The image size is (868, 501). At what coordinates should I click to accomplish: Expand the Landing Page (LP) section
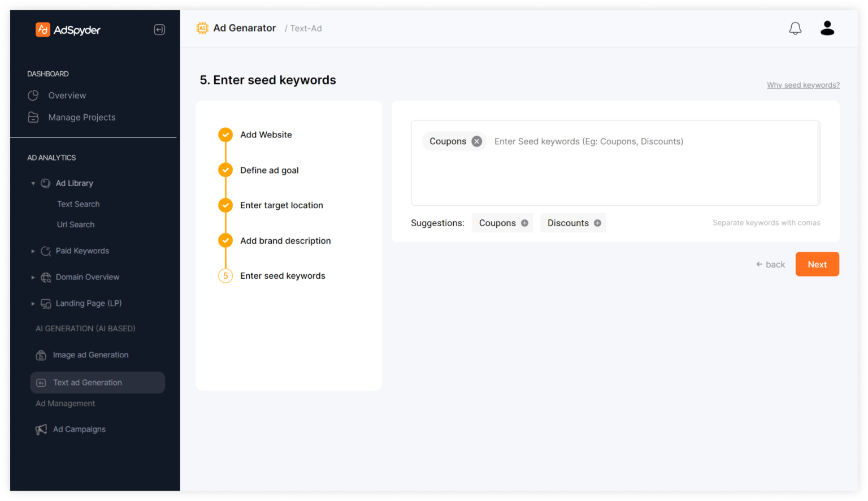(33, 304)
